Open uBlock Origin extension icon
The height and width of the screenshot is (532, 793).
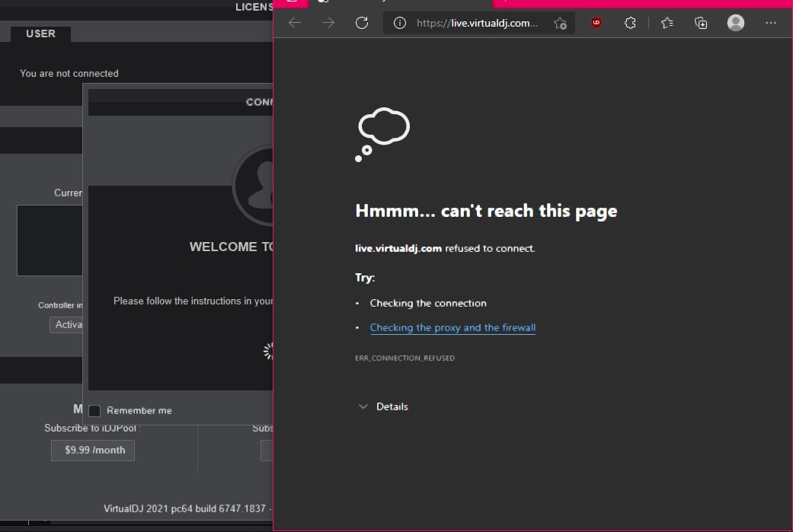(596, 23)
